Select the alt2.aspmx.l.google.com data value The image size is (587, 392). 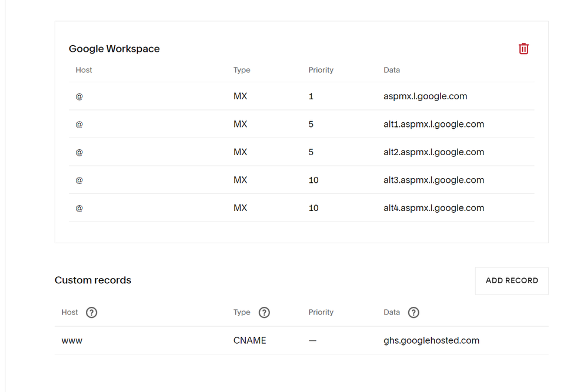point(433,152)
